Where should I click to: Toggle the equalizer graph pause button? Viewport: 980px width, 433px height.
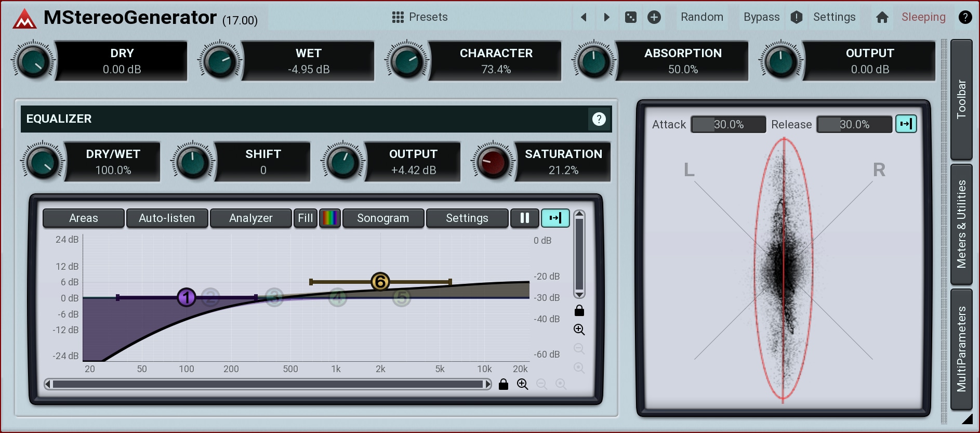(525, 218)
